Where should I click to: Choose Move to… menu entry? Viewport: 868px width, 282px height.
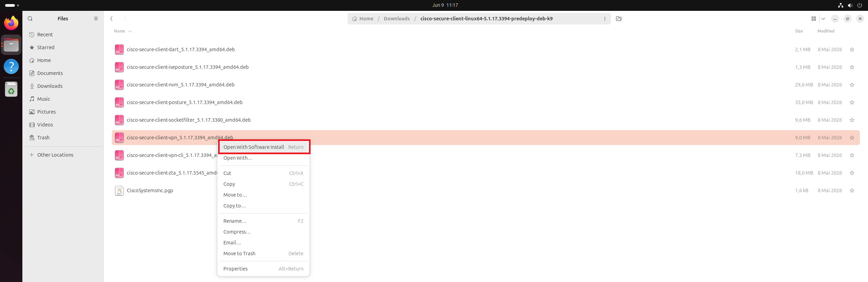(263, 195)
